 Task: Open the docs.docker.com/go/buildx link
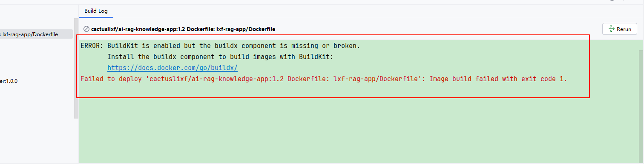click(x=172, y=68)
